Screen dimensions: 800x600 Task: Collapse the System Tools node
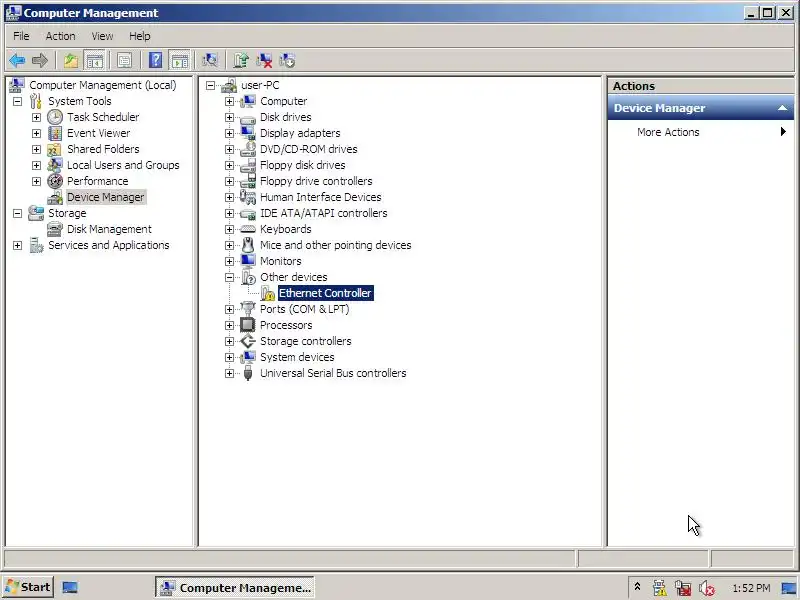17,102
